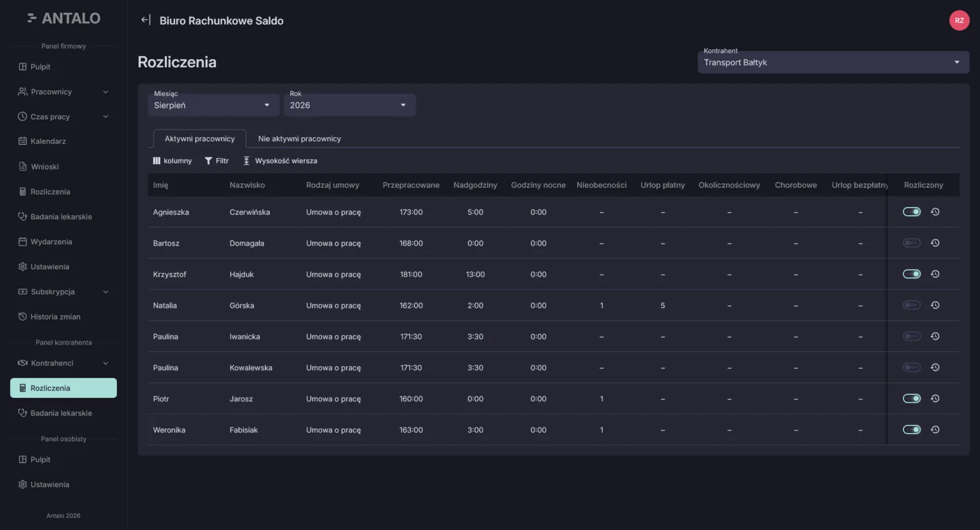Open history for Natalia Górska's row
980x530 pixels.
click(x=935, y=305)
